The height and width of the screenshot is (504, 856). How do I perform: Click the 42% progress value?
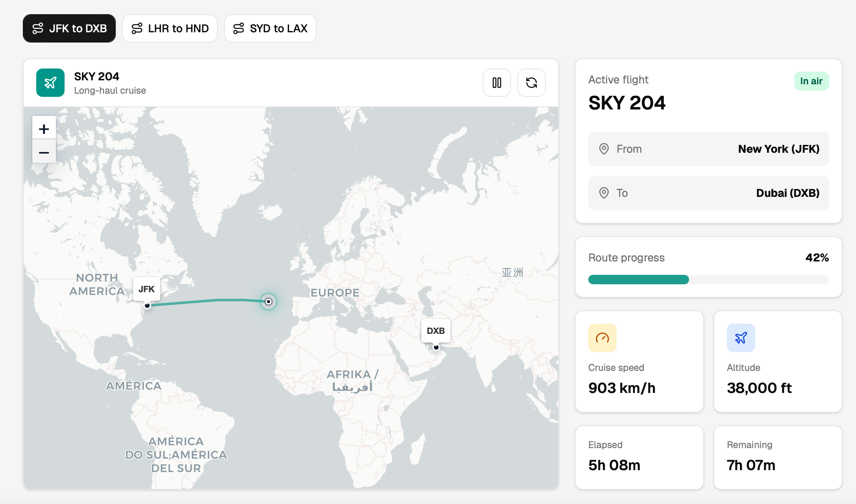(817, 258)
